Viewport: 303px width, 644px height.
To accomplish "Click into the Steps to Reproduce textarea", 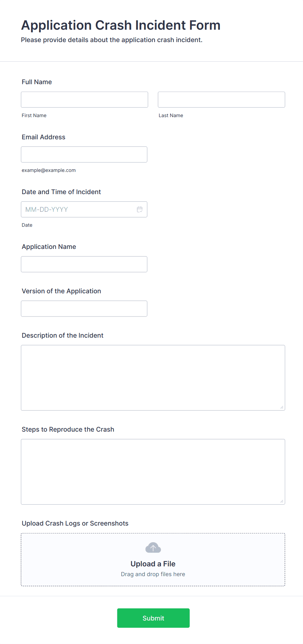I will [153, 471].
